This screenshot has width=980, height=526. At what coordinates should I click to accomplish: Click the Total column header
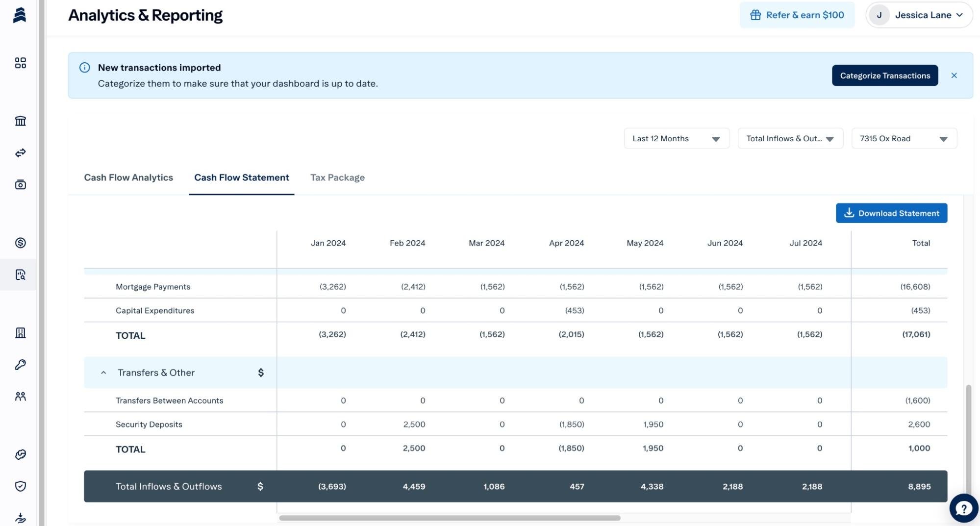click(921, 243)
